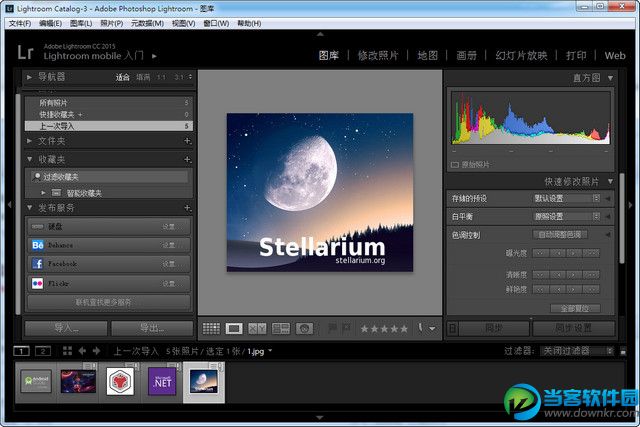Screen dimensions: 640x427
Task: Show main window display button 1
Action: [21, 351]
